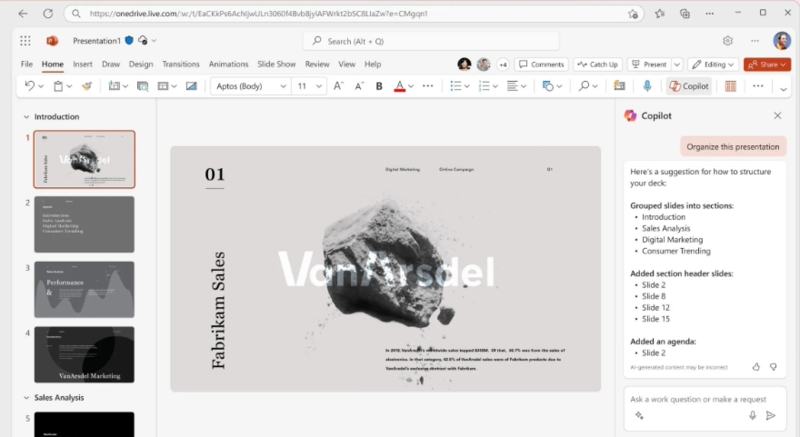Click the Copilot microphone input icon
800x437 pixels.
[753, 416]
